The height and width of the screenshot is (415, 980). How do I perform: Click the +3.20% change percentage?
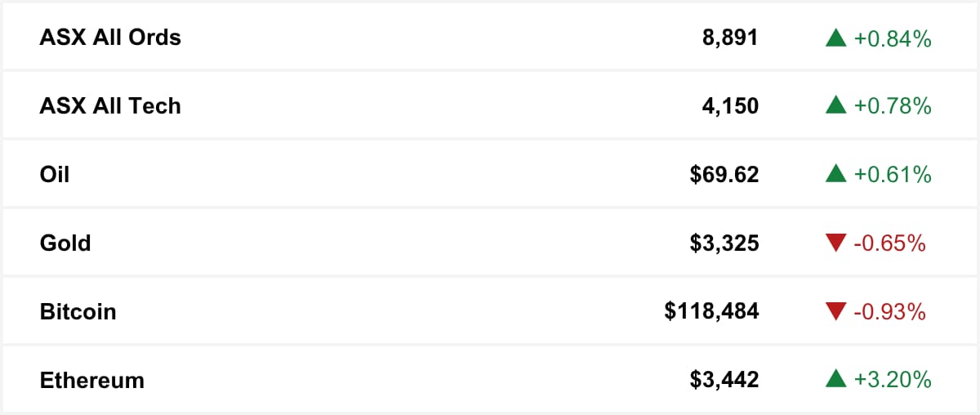point(893,381)
